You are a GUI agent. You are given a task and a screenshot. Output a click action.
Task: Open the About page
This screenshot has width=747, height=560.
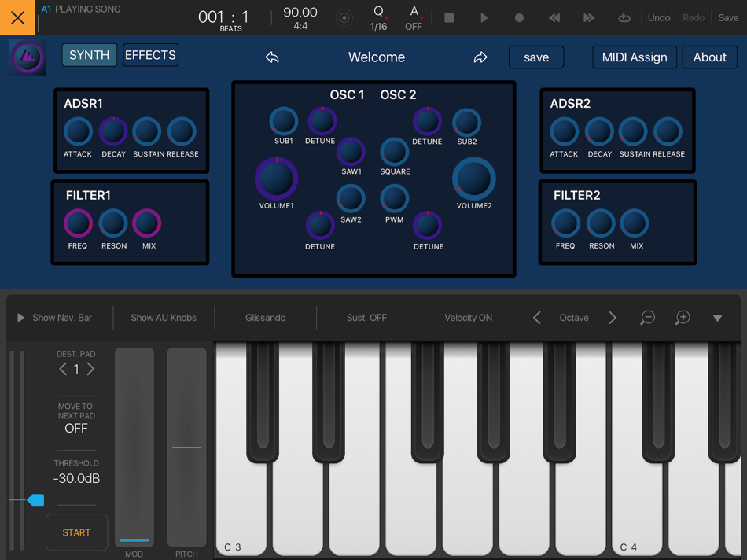[x=710, y=57]
